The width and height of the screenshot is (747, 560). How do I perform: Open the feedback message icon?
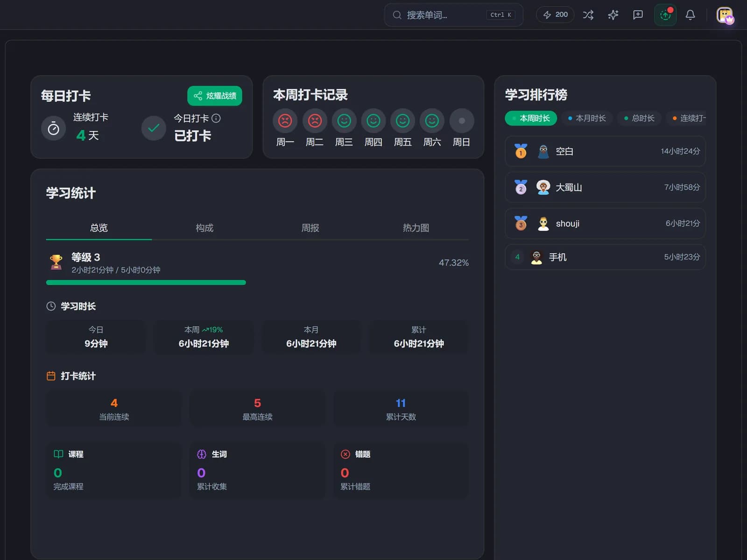point(638,15)
